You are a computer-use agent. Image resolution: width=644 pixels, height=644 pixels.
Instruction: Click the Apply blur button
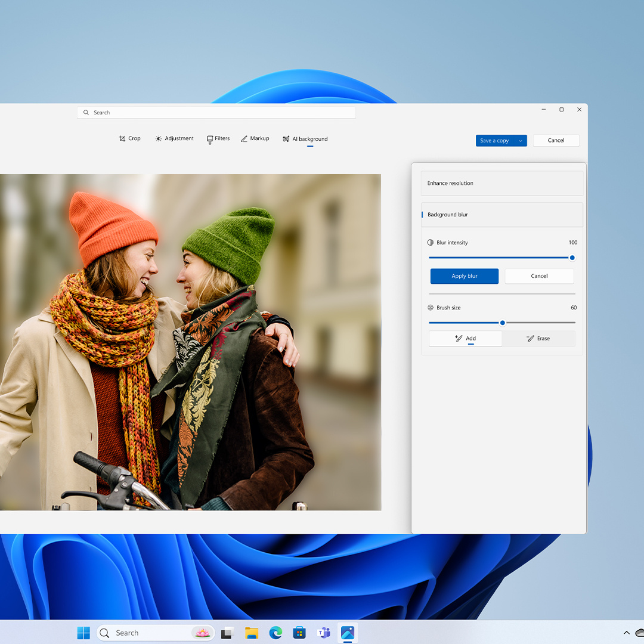[x=465, y=276]
